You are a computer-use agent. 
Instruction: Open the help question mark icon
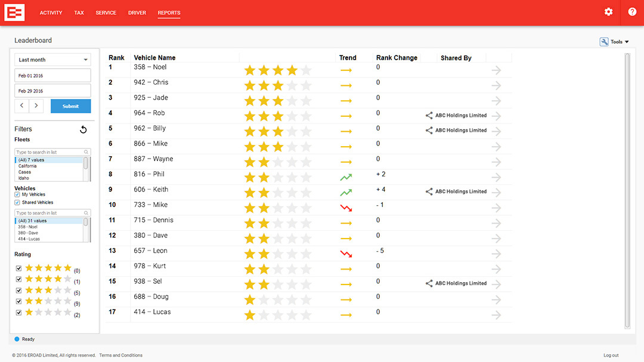632,12
